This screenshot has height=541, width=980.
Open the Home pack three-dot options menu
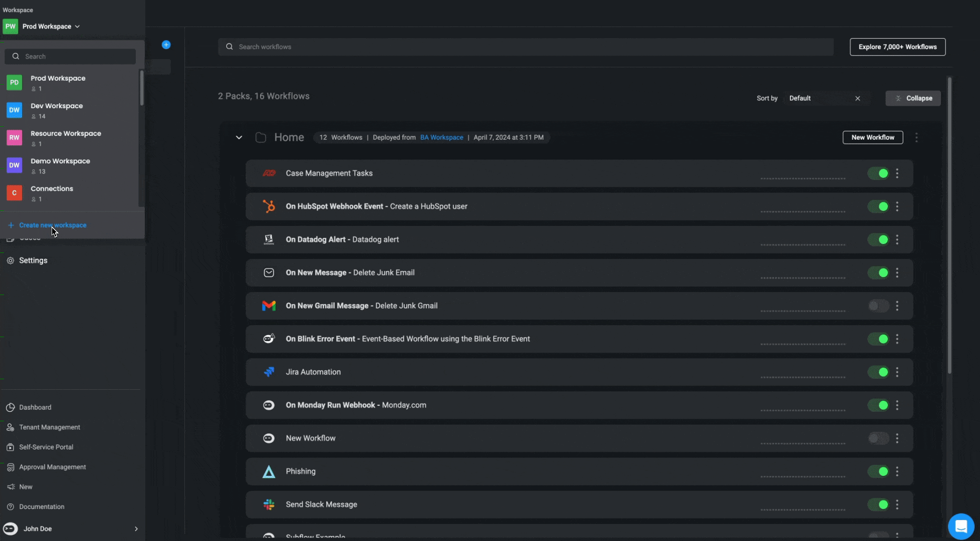tap(916, 137)
